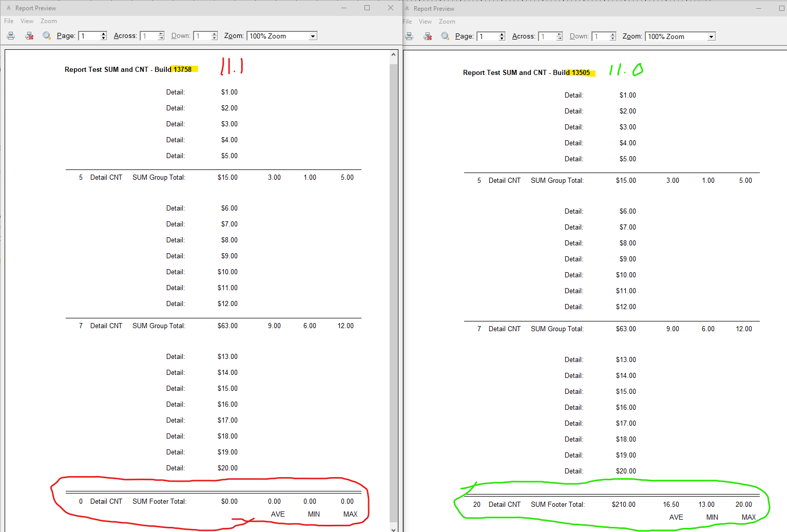This screenshot has height=532, width=787.
Task: Click the left window's title bar app icon
Action: pos(9,8)
